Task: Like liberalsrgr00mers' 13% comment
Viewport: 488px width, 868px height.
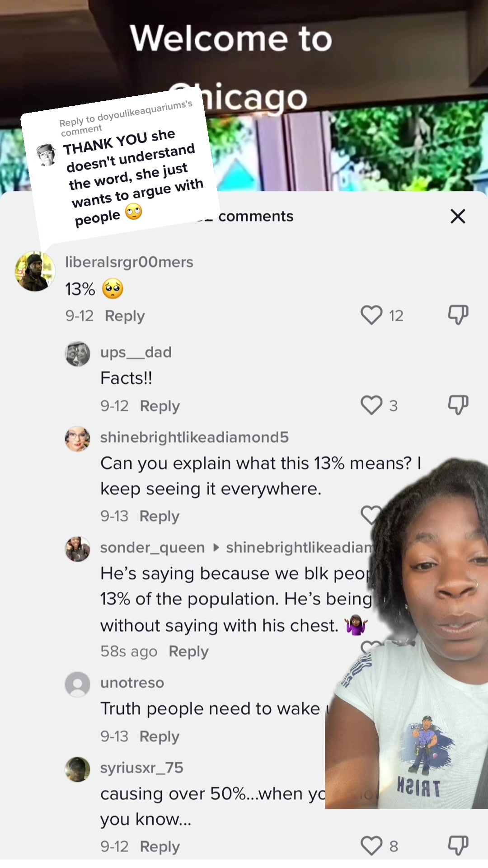Action: click(371, 315)
